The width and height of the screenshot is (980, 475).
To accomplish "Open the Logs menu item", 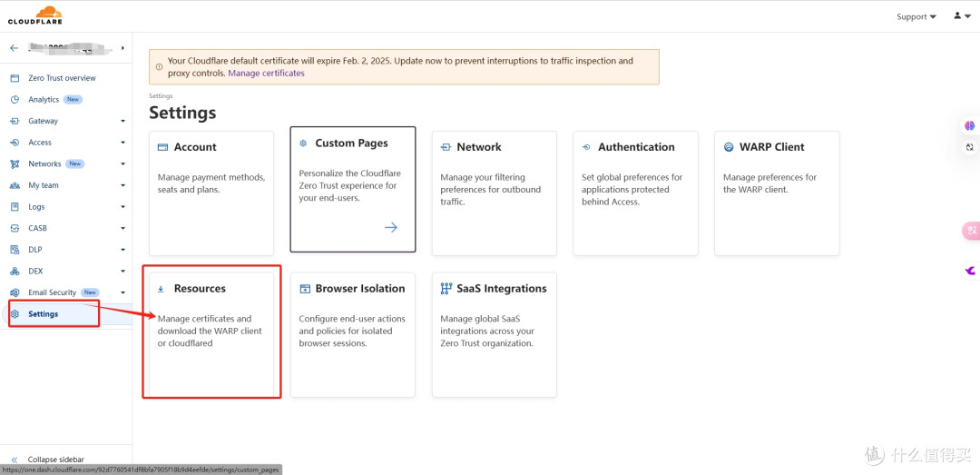I will (x=36, y=206).
